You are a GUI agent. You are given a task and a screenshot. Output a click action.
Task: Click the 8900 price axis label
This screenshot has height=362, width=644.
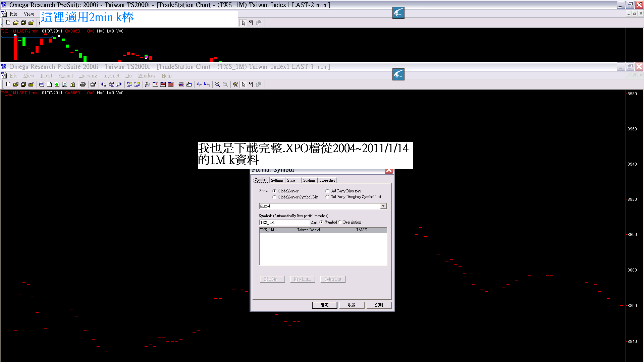[632, 235]
